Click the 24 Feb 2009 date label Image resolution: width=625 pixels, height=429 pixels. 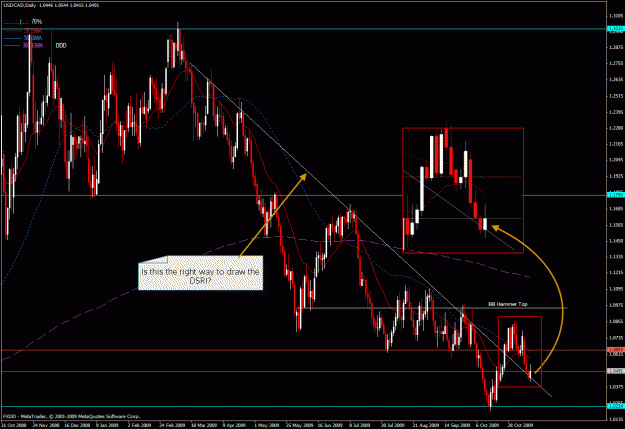point(172,425)
